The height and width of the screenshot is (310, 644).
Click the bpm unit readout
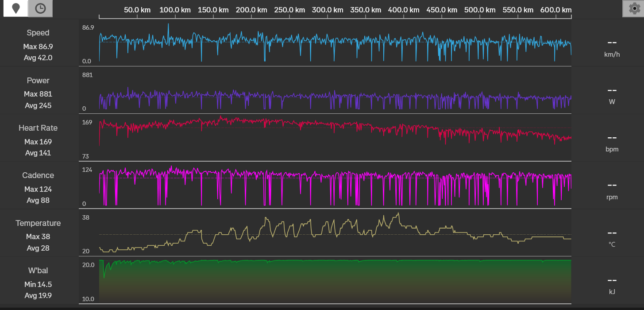coord(612,149)
